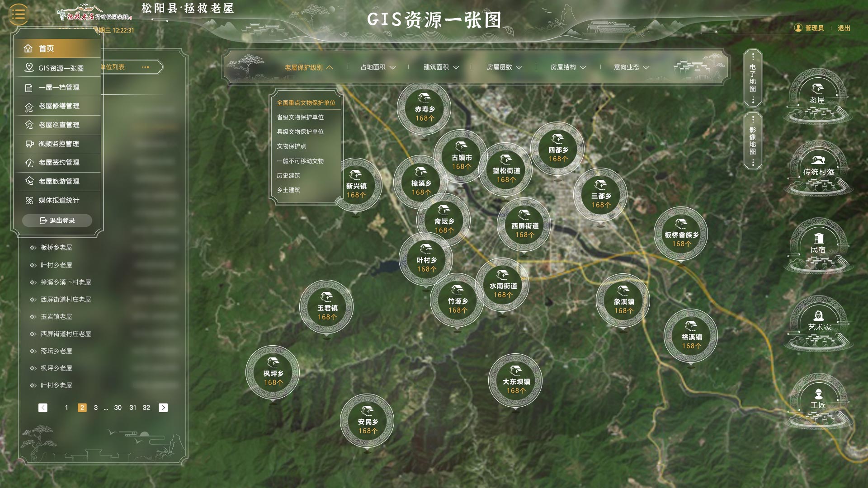Open 视频监控管理 in side menu
The width and height of the screenshot is (868, 488).
(58, 144)
